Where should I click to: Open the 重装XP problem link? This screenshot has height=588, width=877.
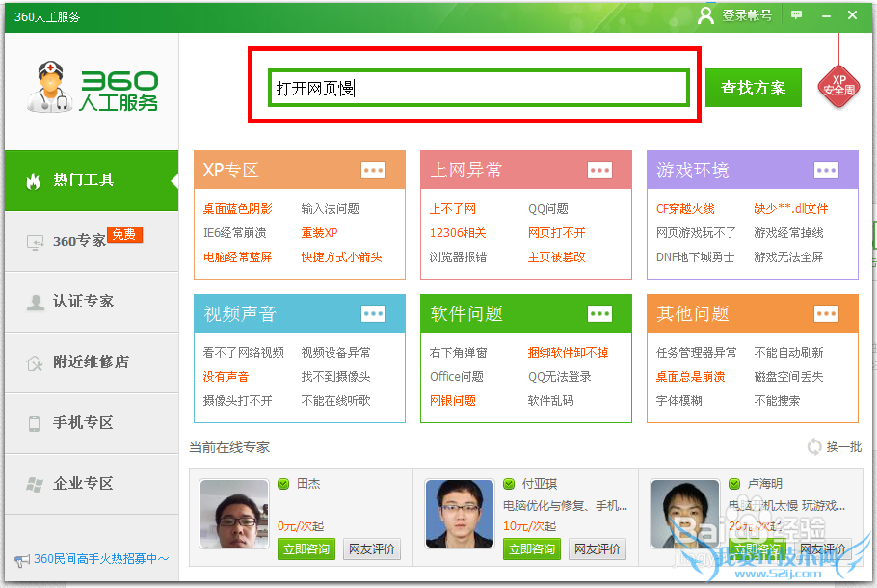click(319, 232)
